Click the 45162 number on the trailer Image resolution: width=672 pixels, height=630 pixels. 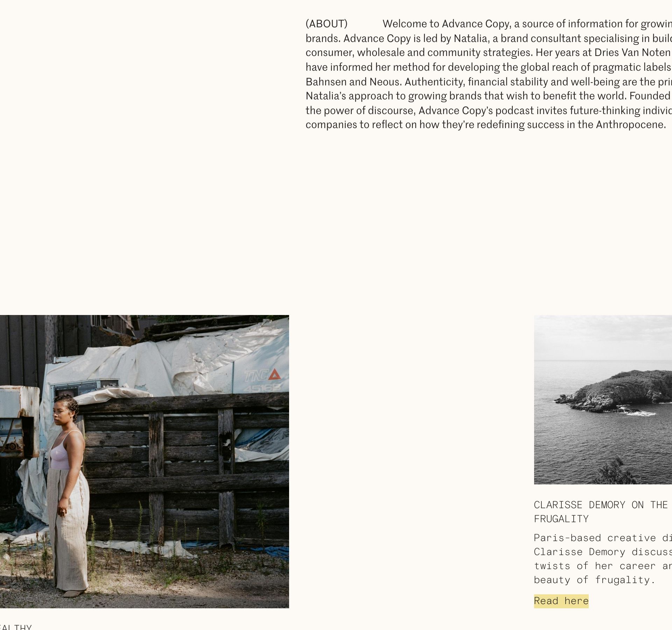262,388
